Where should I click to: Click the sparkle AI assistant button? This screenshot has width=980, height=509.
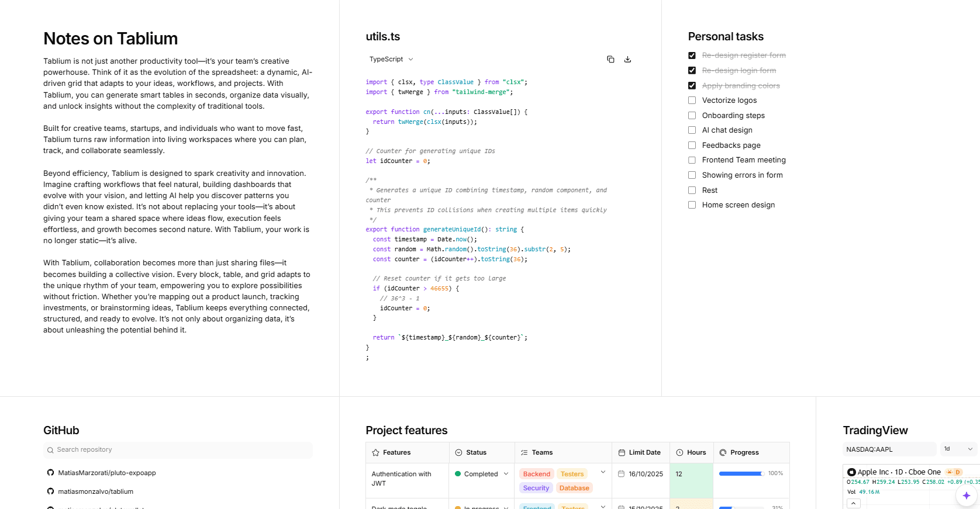click(966, 495)
